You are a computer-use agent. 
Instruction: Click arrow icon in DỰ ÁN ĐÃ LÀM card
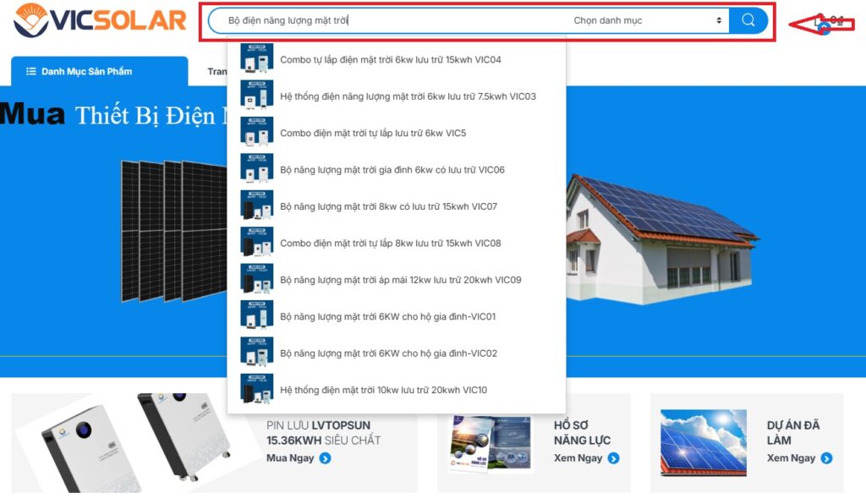click(x=827, y=458)
